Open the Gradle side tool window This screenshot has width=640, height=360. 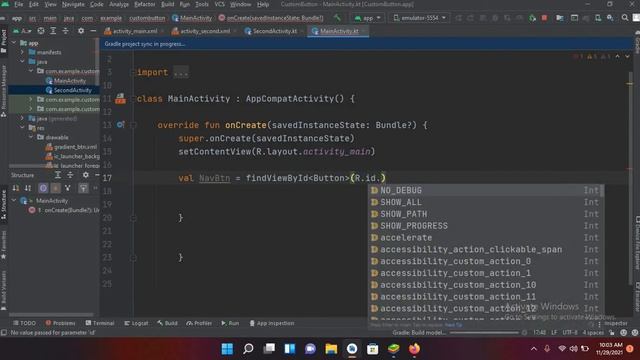637,42
